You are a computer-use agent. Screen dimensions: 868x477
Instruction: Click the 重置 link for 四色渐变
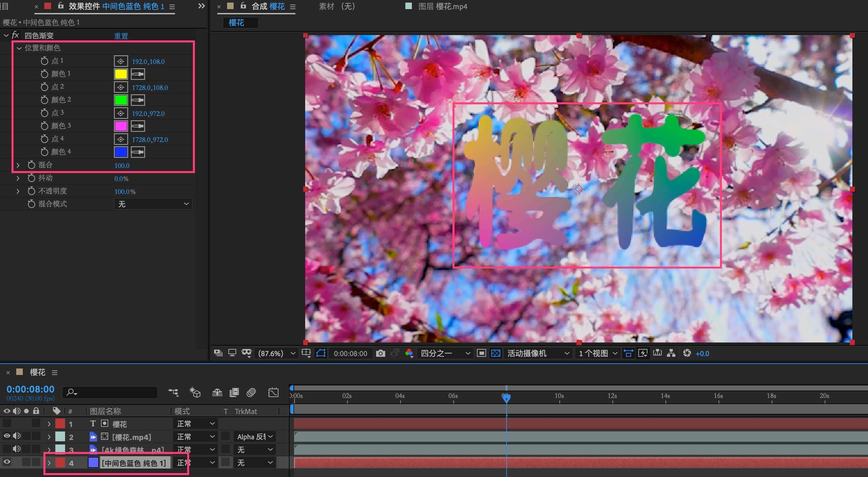click(121, 36)
